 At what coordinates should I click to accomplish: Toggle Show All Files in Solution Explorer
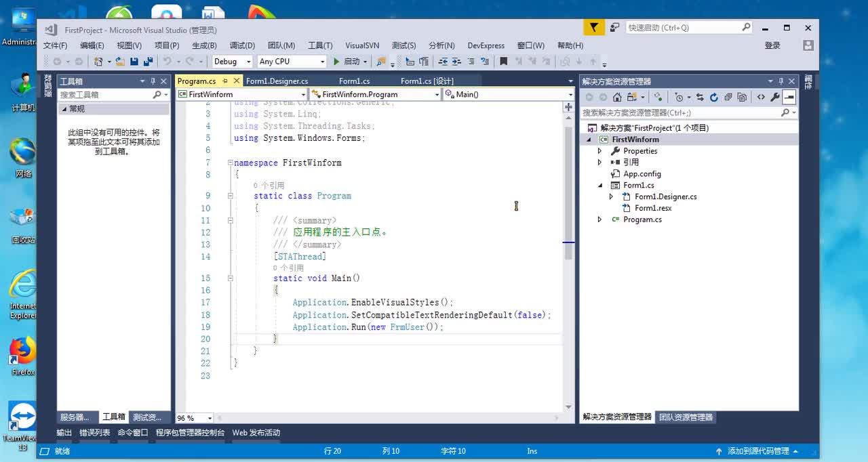[x=742, y=98]
